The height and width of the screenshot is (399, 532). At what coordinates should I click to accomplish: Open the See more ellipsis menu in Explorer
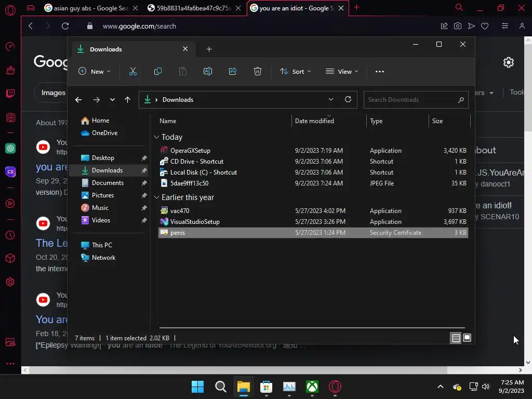[x=380, y=71]
